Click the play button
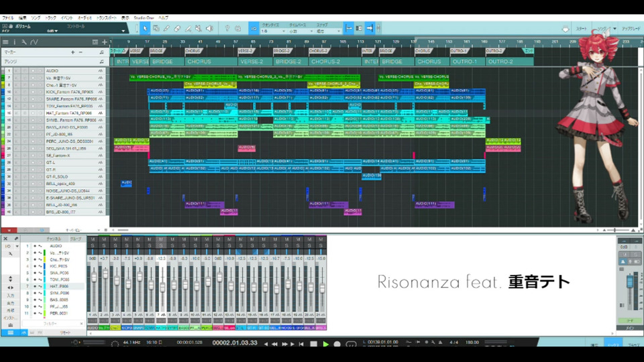Image resolution: width=644 pixels, height=362 pixels. point(326,344)
